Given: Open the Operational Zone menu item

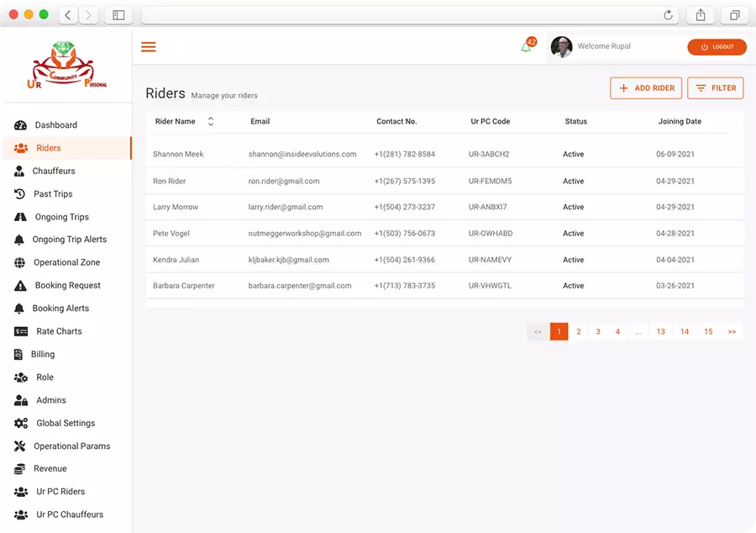Looking at the screenshot, I should click(67, 262).
